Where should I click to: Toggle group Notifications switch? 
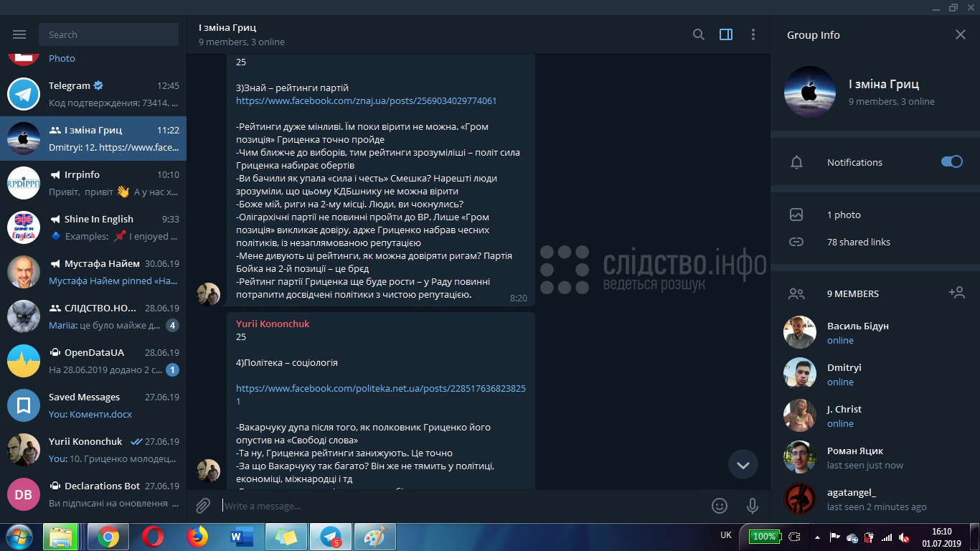coord(952,162)
